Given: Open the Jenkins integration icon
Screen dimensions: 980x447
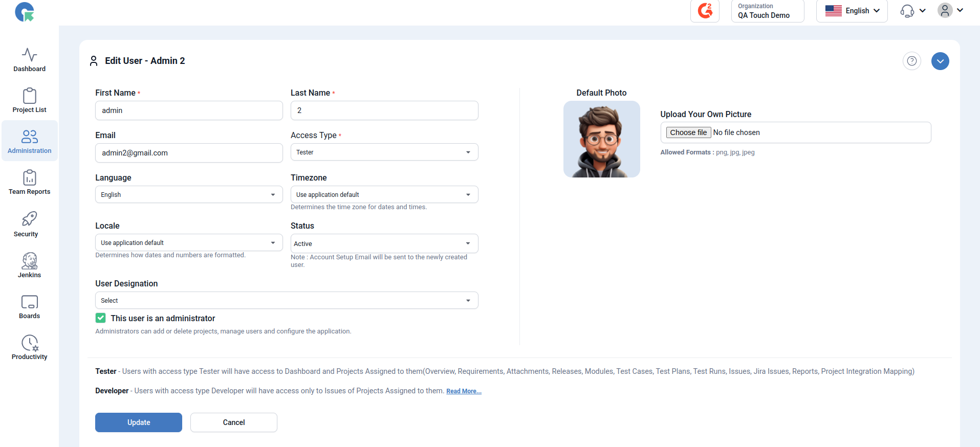Looking at the screenshot, I should tap(29, 261).
